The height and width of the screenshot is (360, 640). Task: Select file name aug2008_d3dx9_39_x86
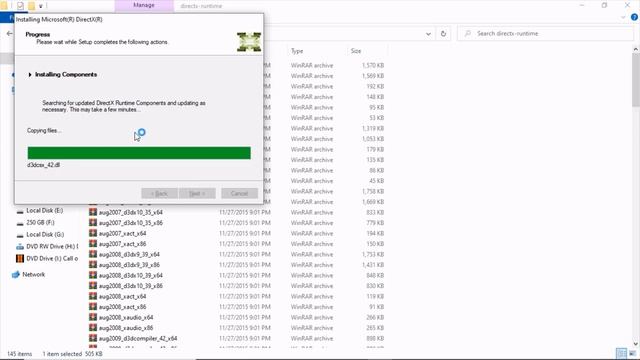coord(129,265)
